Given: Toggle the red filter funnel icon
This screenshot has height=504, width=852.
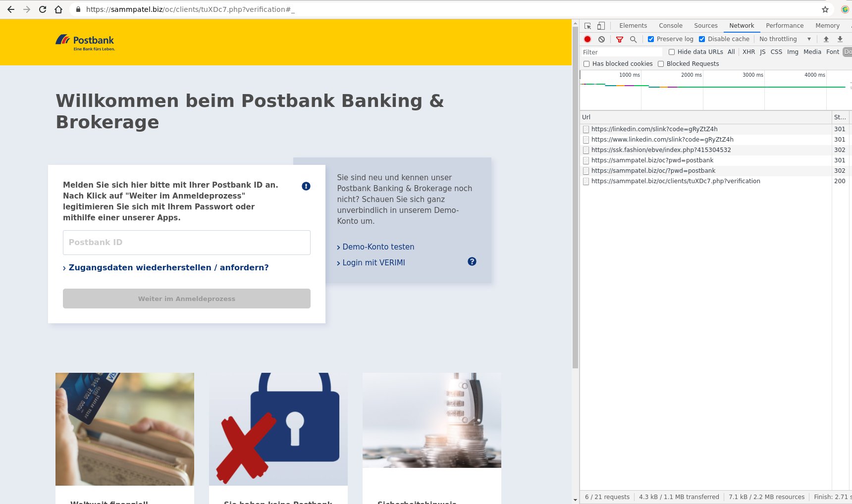Looking at the screenshot, I should click(620, 39).
